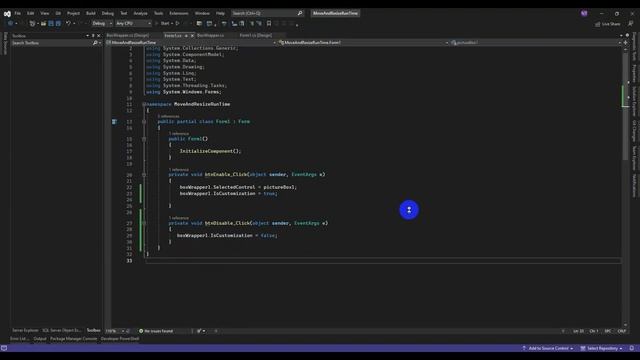This screenshot has width=640, height=360.
Task: Click the search magnifier icon in title bar
Action: pyautogui.click(x=300, y=13)
